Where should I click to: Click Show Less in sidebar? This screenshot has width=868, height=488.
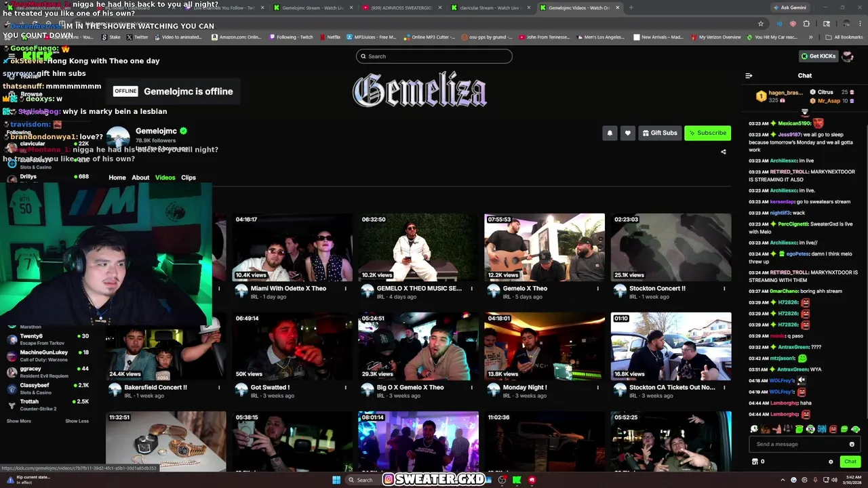tap(77, 421)
